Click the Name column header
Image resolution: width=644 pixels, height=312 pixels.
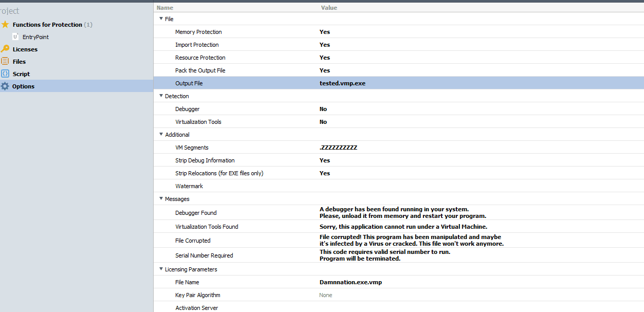(165, 8)
